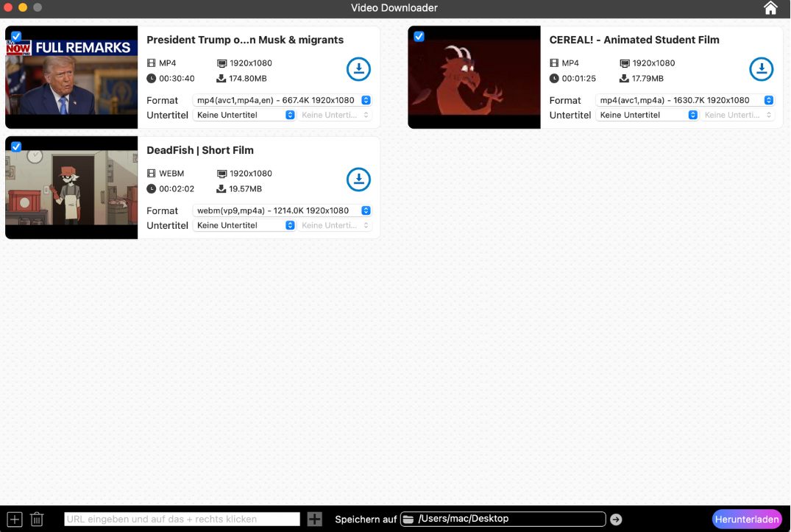Click the arrow button next to save path
The width and height of the screenshot is (791, 532).
[617, 518]
